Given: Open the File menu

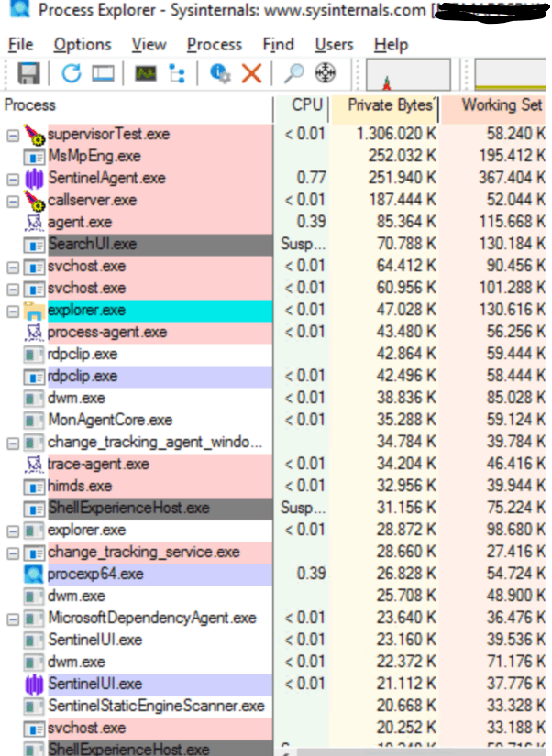Looking at the screenshot, I should pos(21,45).
